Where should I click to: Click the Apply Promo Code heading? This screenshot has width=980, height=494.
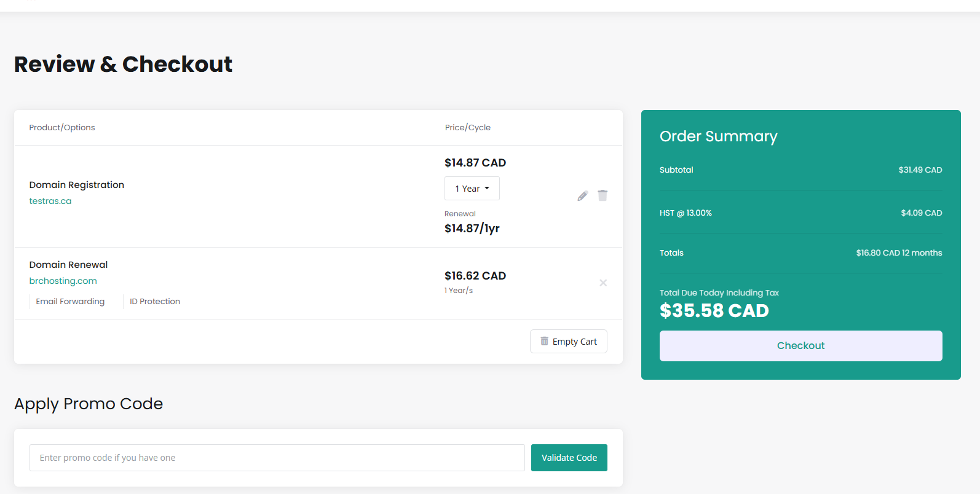(89, 404)
